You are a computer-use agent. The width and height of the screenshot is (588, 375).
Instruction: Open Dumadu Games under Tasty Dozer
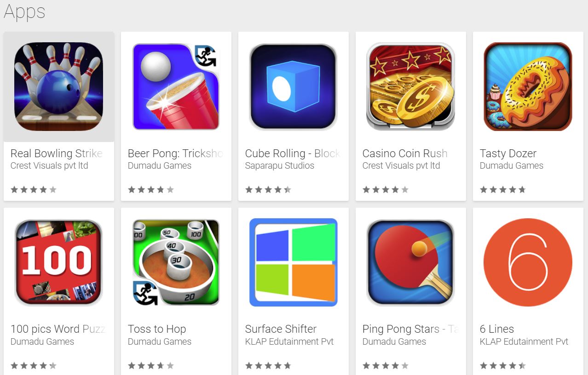[511, 166]
